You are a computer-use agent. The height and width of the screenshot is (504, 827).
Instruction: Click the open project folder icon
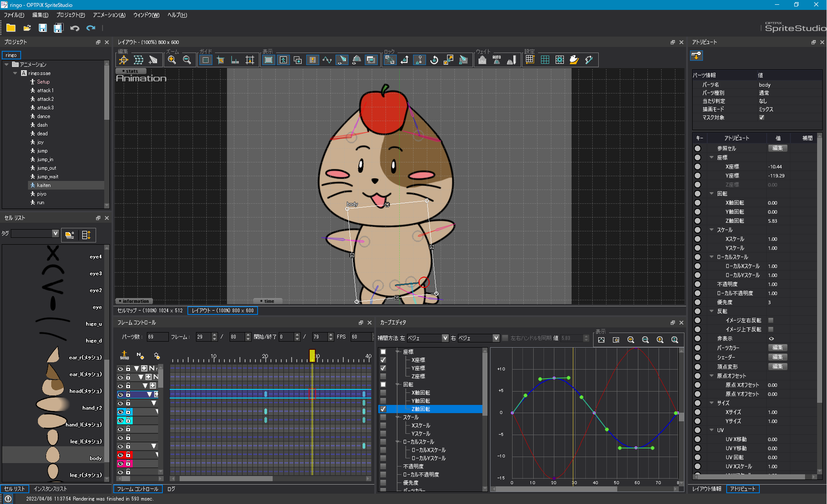coord(27,28)
